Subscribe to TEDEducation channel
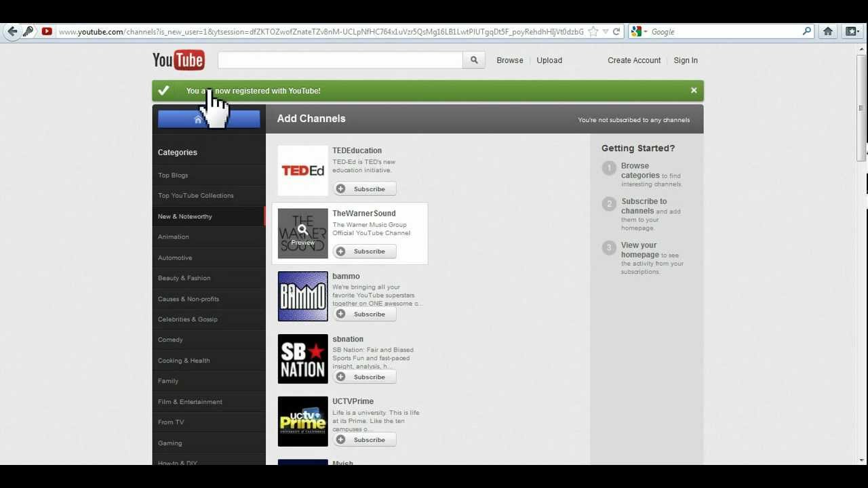 pyautogui.click(x=364, y=189)
